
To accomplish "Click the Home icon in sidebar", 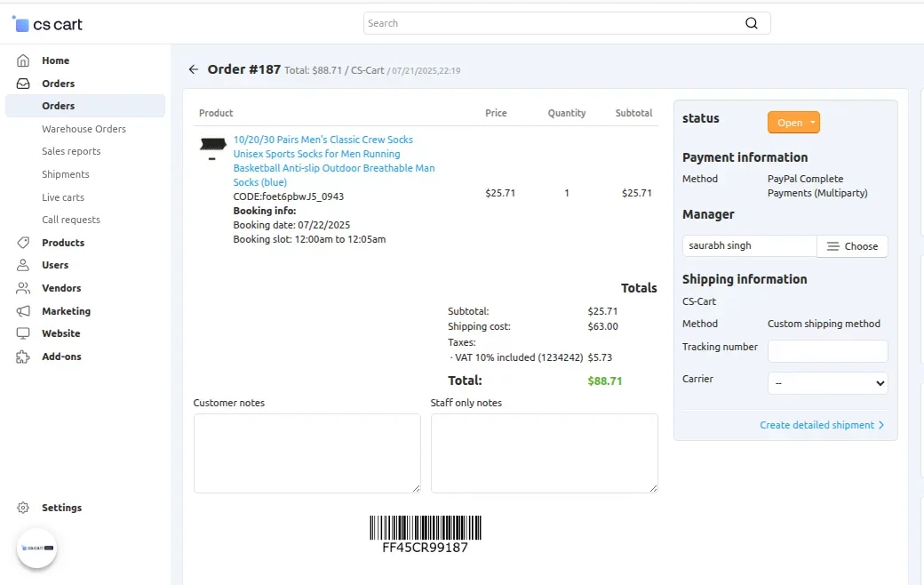I will [x=23, y=60].
